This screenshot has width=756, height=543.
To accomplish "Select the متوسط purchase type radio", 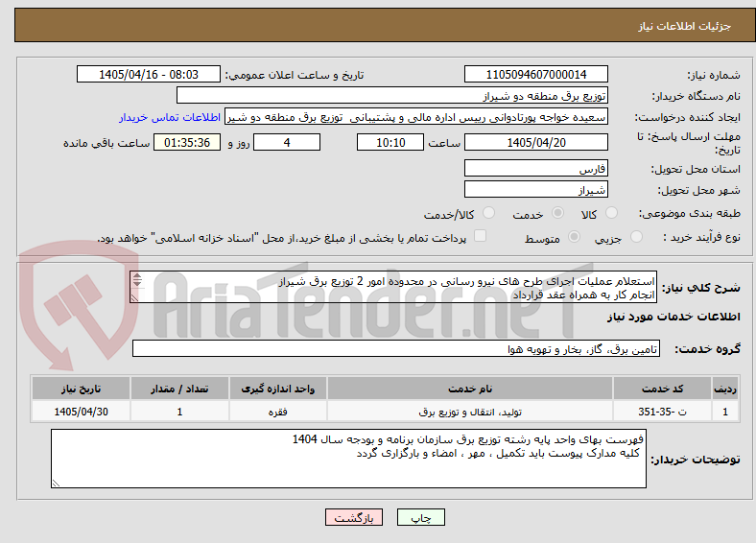I will [x=574, y=236].
